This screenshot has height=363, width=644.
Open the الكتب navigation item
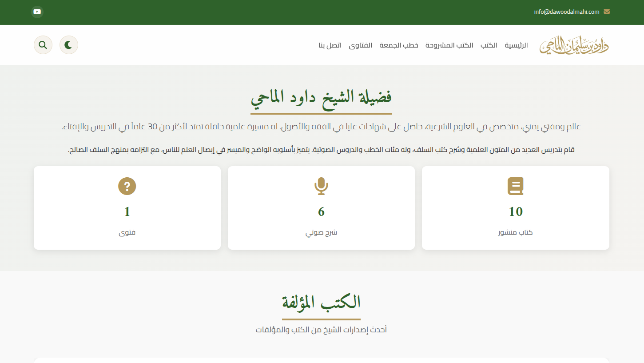pos(489,45)
